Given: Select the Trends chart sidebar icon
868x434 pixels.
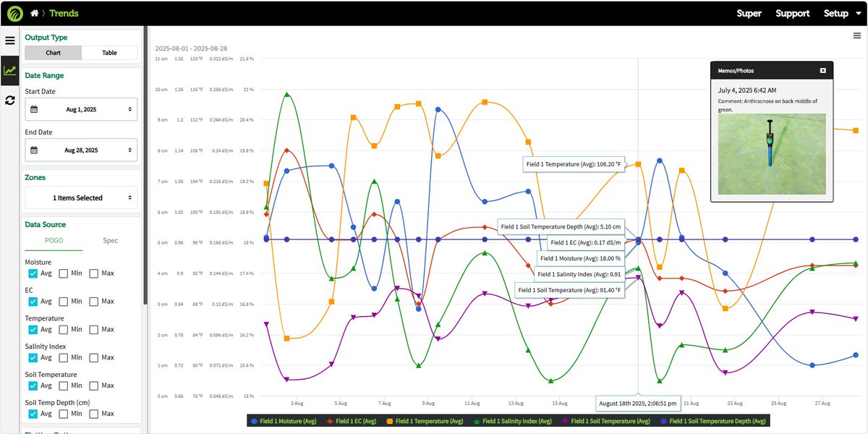Looking at the screenshot, I should click(x=9, y=70).
